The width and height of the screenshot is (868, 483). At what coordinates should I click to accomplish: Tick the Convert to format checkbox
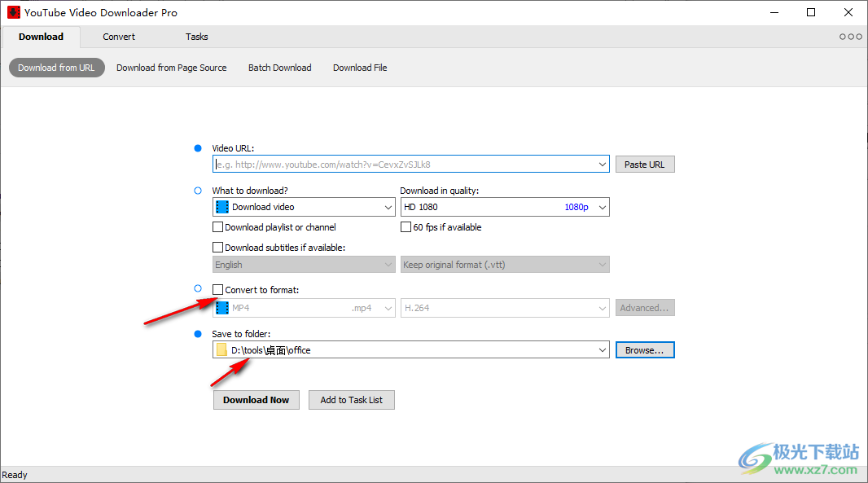pyautogui.click(x=218, y=290)
